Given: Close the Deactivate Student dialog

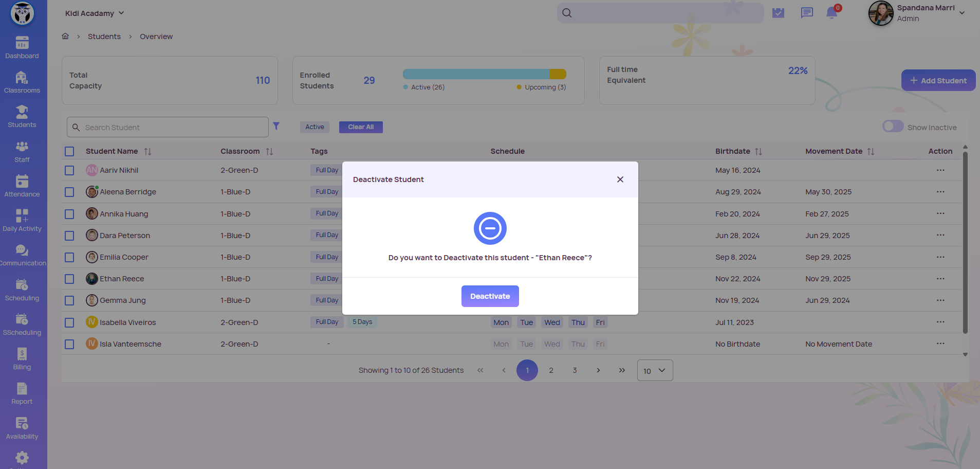Looking at the screenshot, I should [620, 179].
